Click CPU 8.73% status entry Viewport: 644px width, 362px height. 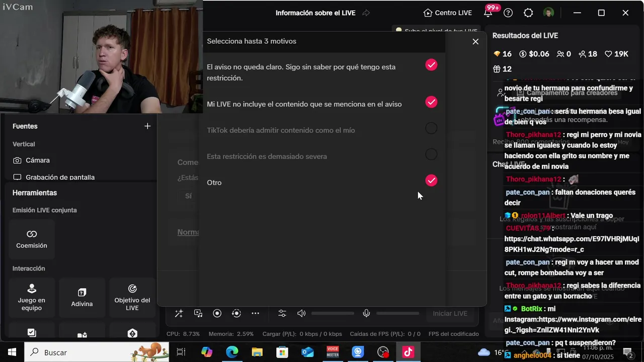coord(183,334)
